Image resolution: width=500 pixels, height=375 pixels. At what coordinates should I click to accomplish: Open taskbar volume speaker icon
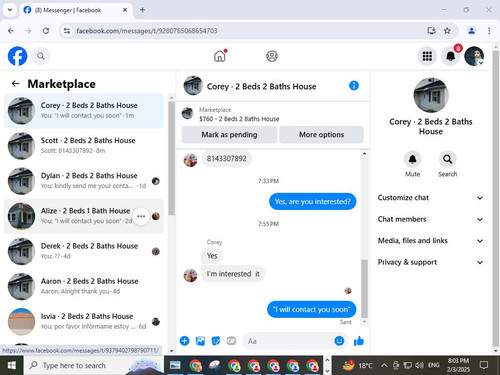[419, 365]
